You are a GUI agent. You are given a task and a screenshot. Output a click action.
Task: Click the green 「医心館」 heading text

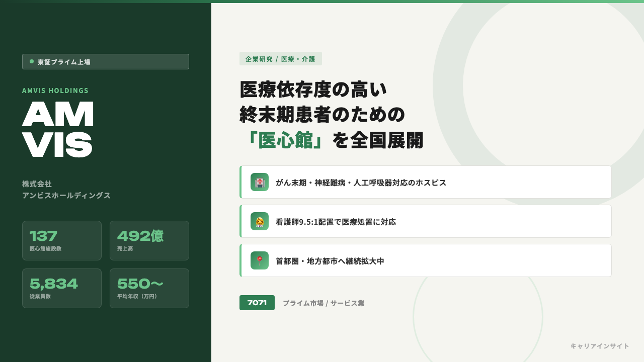pos(285,140)
